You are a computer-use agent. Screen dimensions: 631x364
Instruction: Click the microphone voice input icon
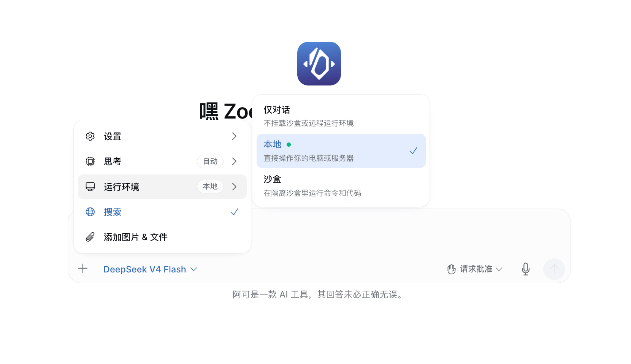click(x=526, y=269)
